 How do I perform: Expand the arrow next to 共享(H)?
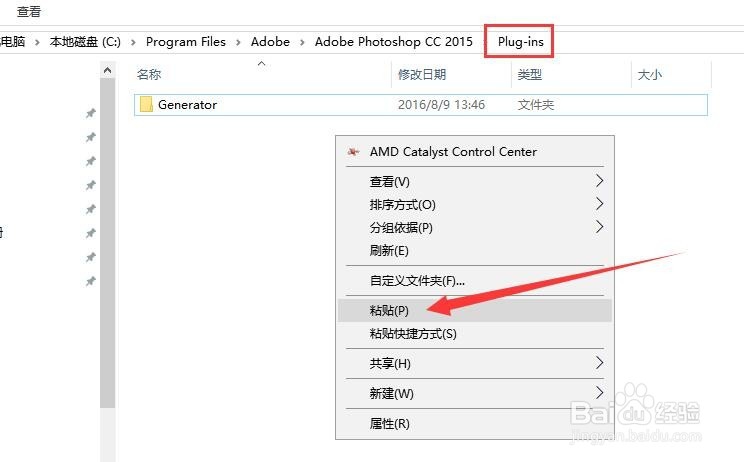(x=599, y=363)
